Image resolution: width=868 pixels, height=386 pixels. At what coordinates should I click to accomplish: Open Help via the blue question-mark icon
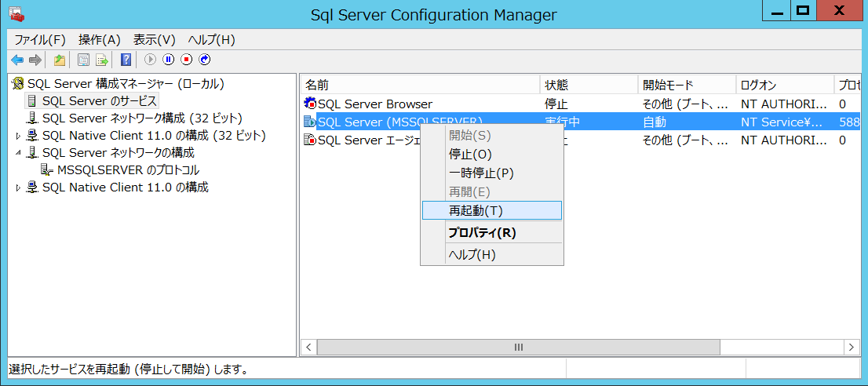click(126, 59)
